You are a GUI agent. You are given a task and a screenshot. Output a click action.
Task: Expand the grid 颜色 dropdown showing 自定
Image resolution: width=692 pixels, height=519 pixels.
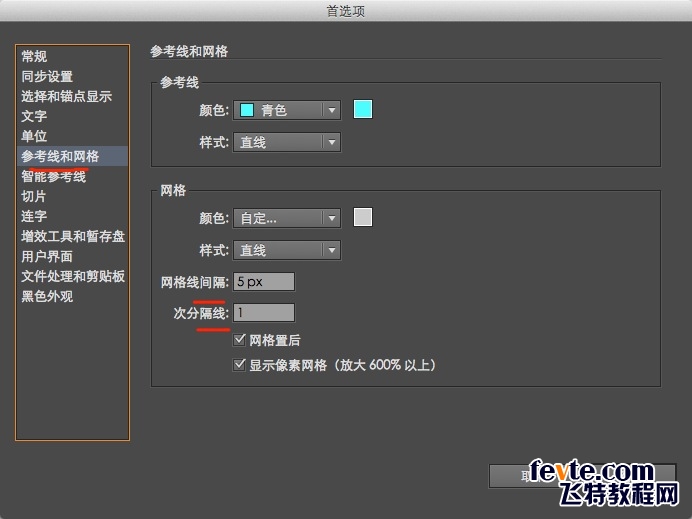(287, 218)
